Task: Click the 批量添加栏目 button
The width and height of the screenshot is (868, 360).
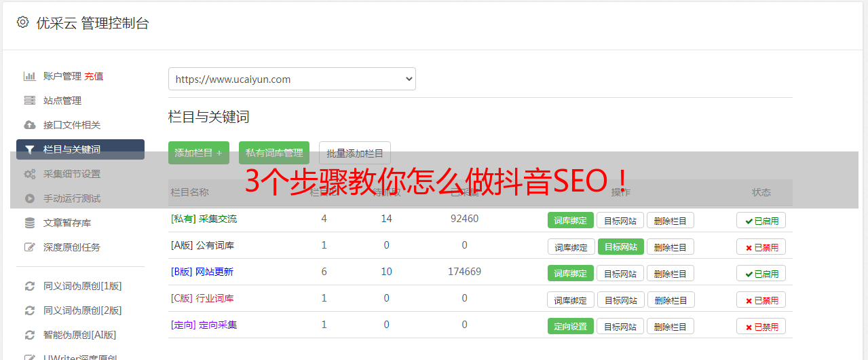Action: tap(355, 153)
